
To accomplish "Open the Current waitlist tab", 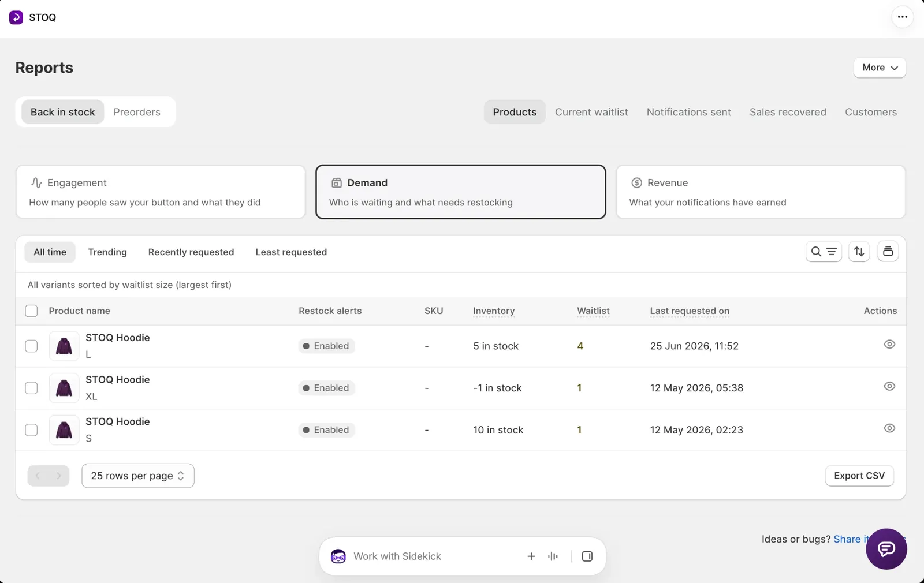I will [x=591, y=112].
